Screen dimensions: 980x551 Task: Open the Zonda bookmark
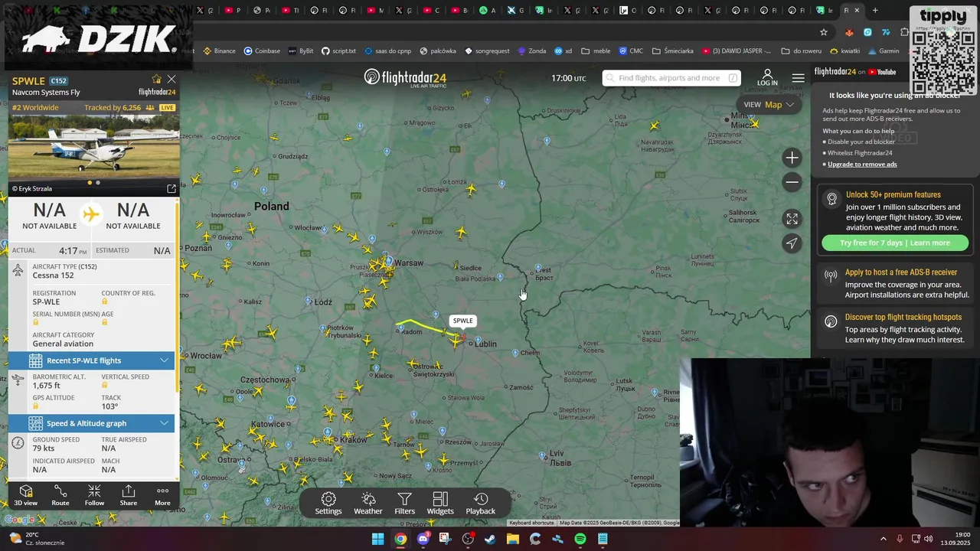532,51
